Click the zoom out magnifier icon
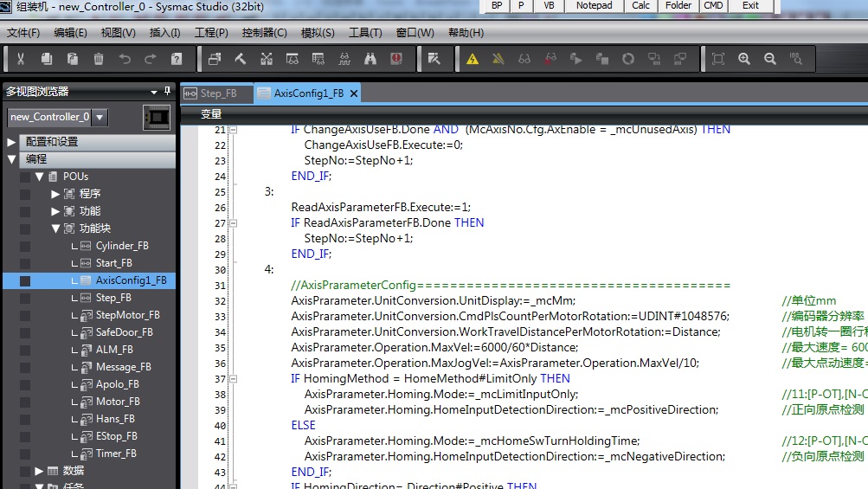Viewport: 868px width, 489px height. click(x=770, y=59)
